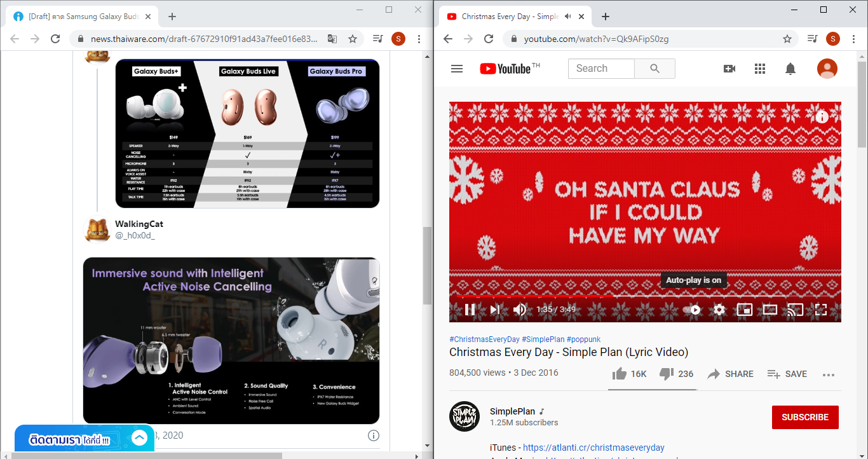Bookmark the YouTube page with the star

coord(787,39)
